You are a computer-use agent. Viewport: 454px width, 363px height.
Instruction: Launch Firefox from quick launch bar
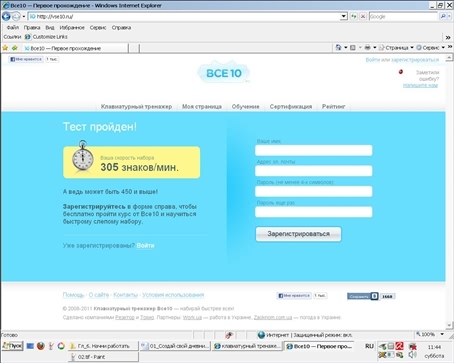(41, 346)
